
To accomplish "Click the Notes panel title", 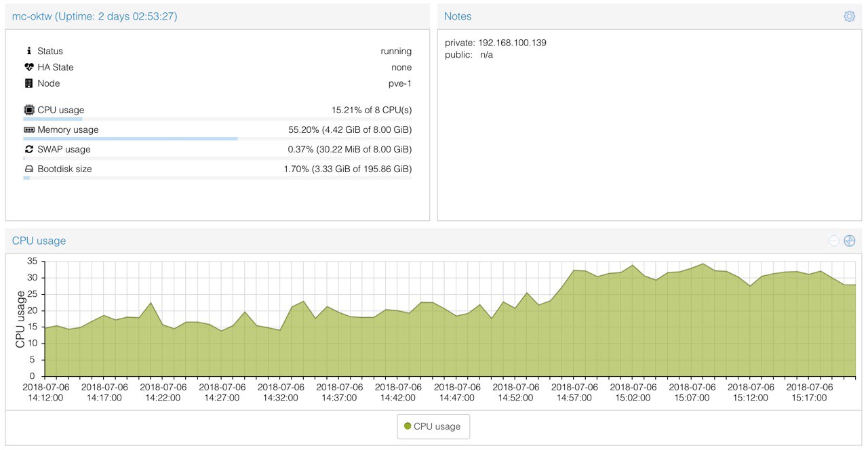I will (x=458, y=16).
